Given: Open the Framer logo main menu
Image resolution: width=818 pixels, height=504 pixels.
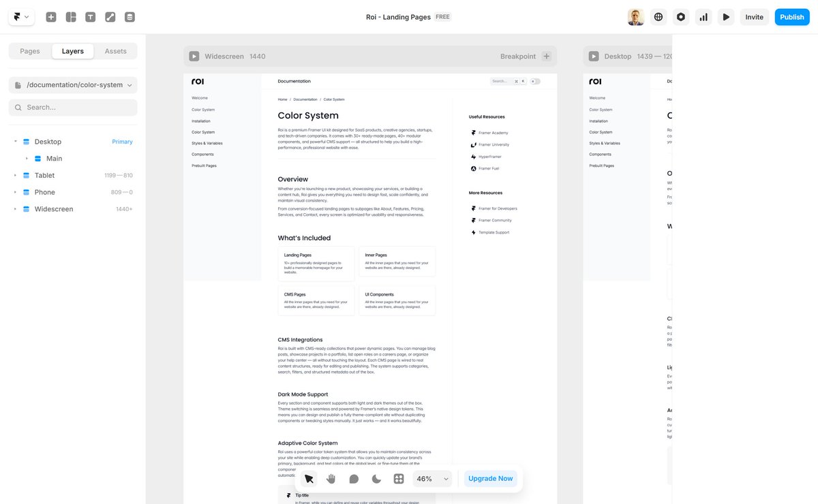Looking at the screenshot, I should point(21,17).
